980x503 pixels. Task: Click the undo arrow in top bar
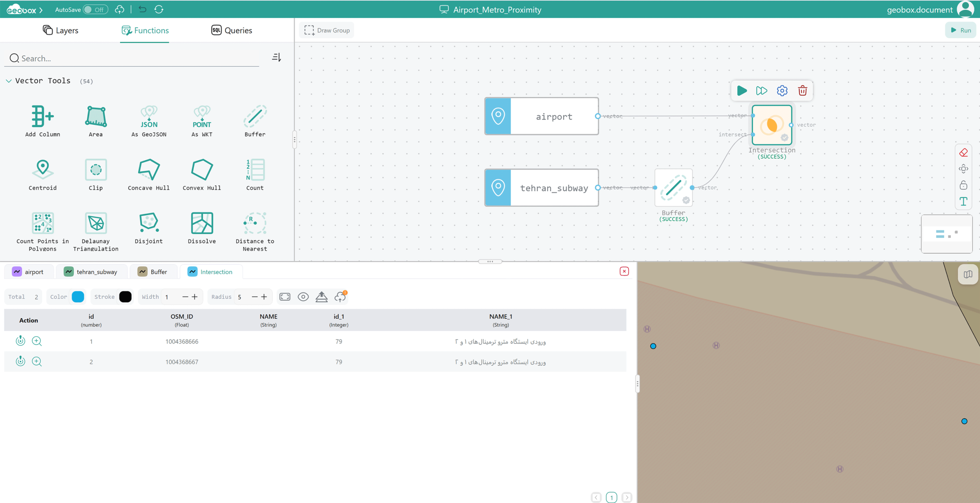pyautogui.click(x=142, y=9)
